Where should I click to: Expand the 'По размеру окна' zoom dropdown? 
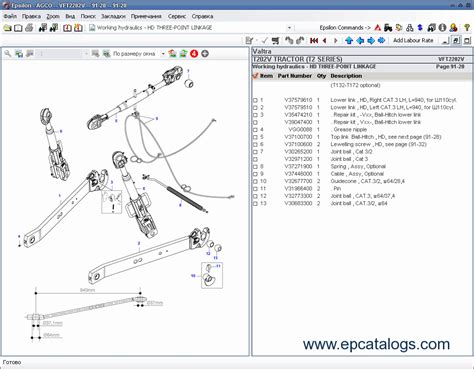pos(163,54)
